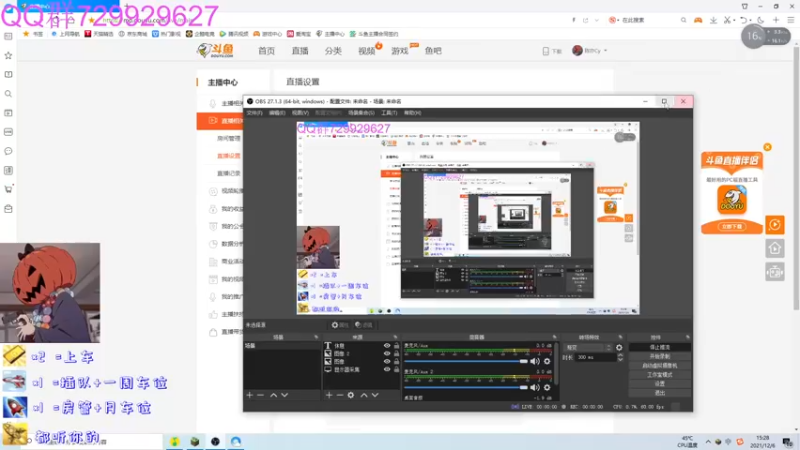Image resolution: width=800 pixels, height=450 pixels.
Task: Open source properties gear in sources toolbar
Action: pyautogui.click(x=351, y=395)
